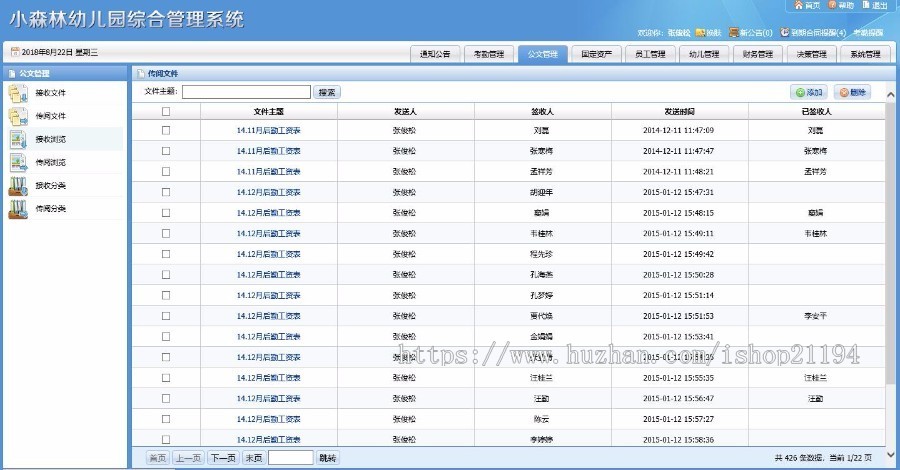Select the 公文管理 tab
The width and height of the screenshot is (900, 470).
542,54
